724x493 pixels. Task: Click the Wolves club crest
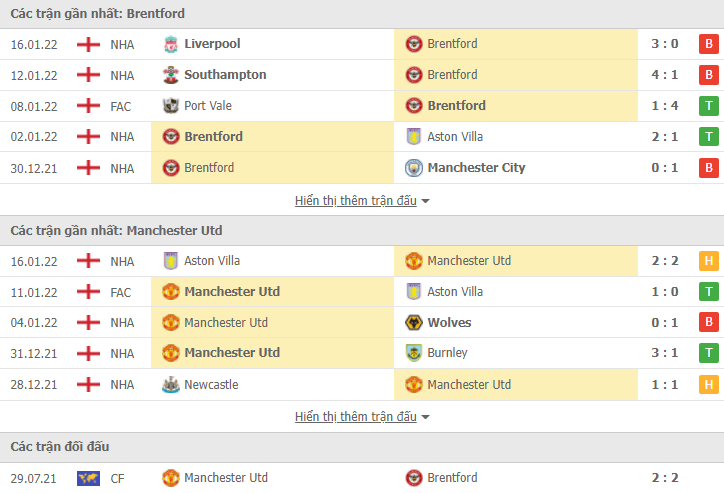pos(414,323)
